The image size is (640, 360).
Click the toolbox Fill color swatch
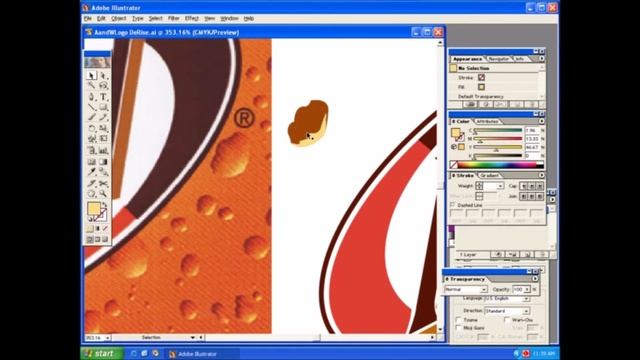pos(93,209)
